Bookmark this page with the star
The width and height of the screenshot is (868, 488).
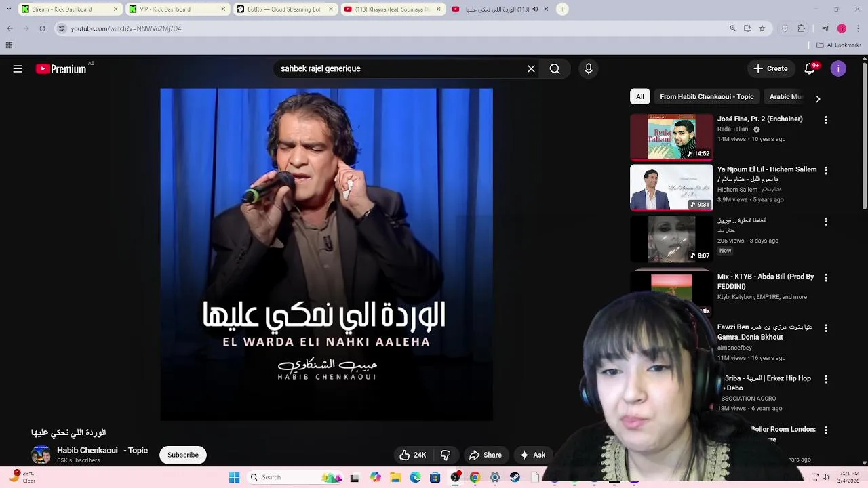762,28
